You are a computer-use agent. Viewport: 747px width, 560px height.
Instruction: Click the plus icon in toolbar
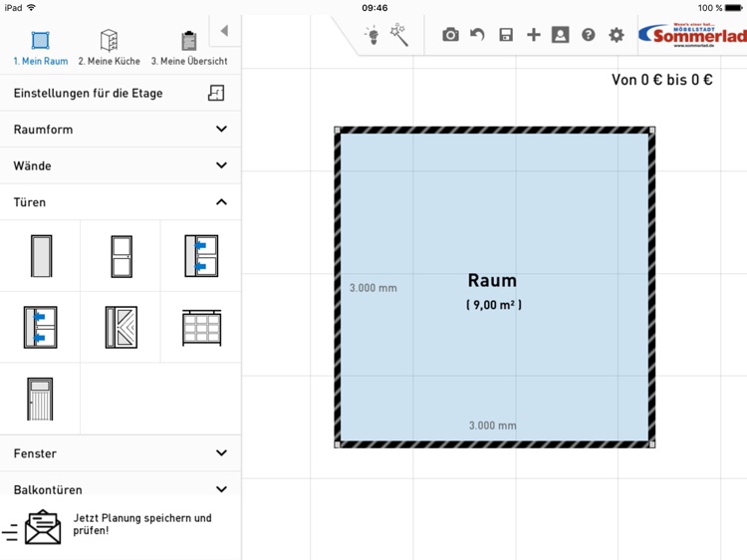coord(534,35)
